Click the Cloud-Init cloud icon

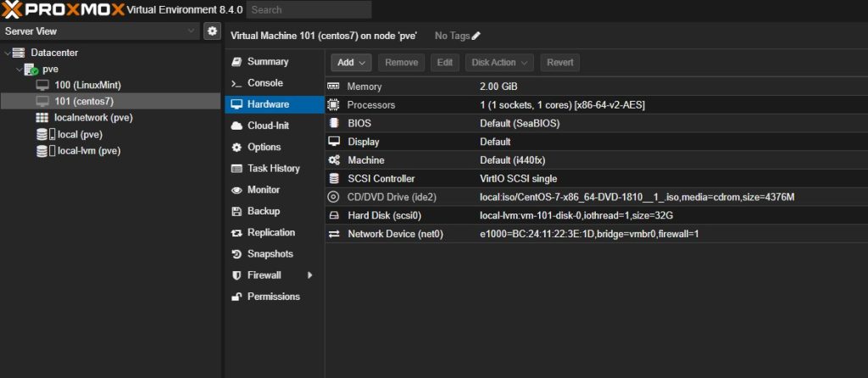pyautogui.click(x=237, y=125)
